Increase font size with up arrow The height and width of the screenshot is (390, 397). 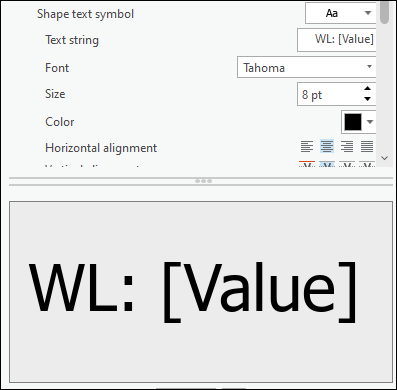click(367, 89)
